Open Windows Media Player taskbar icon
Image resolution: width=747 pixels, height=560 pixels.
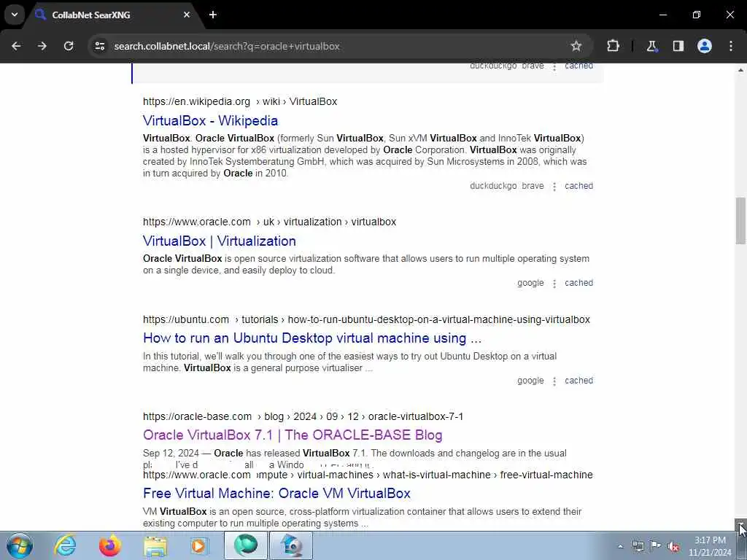coord(199,545)
